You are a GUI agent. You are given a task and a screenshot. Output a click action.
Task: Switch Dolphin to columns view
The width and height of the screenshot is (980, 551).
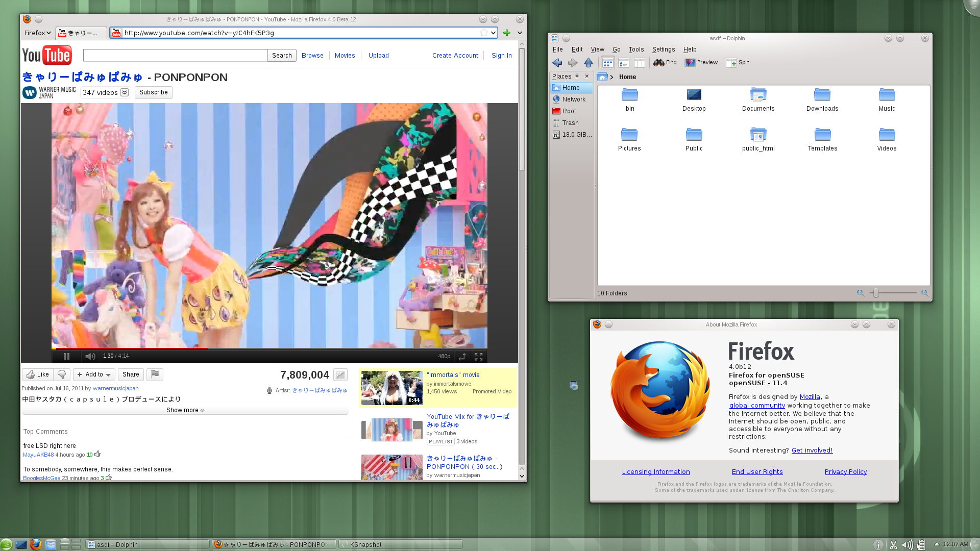pos(639,63)
